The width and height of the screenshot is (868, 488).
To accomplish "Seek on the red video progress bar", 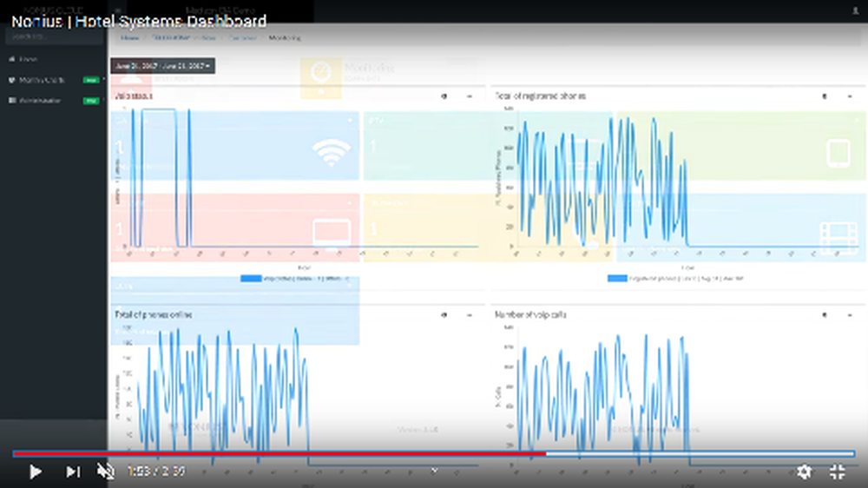I will pos(279,453).
